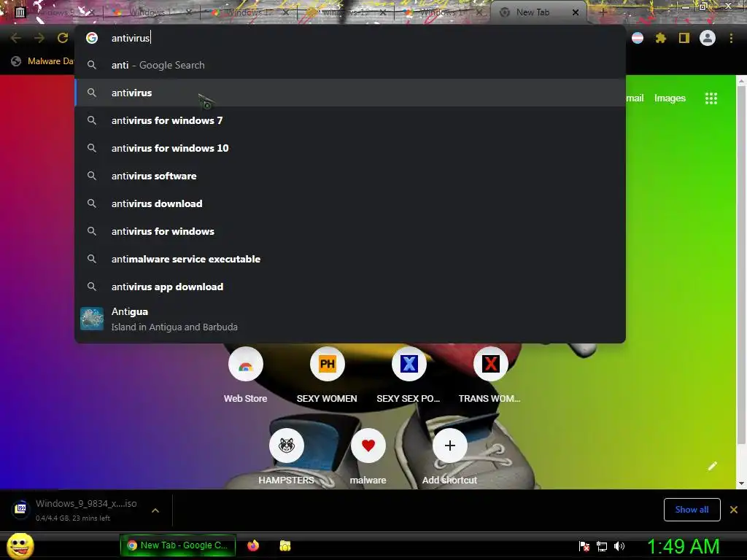Dismiss the downloads bar with X
This screenshot has height=560, width=747.
(x=734, y=510)
